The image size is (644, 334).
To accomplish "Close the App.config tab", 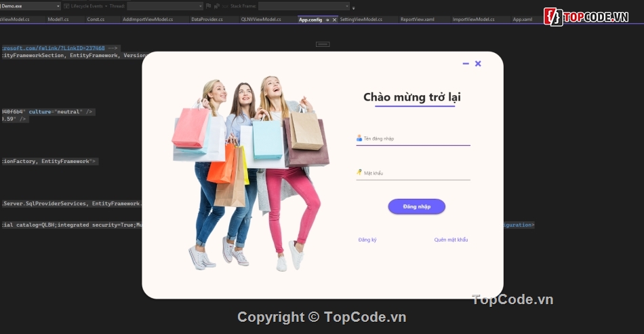I will click(x=334, y=20).
